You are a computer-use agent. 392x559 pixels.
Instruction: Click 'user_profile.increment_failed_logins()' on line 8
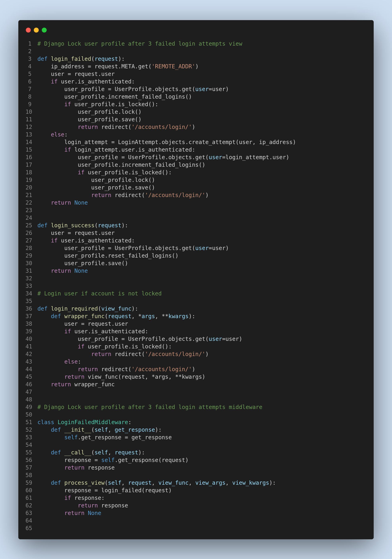[128, 97]
